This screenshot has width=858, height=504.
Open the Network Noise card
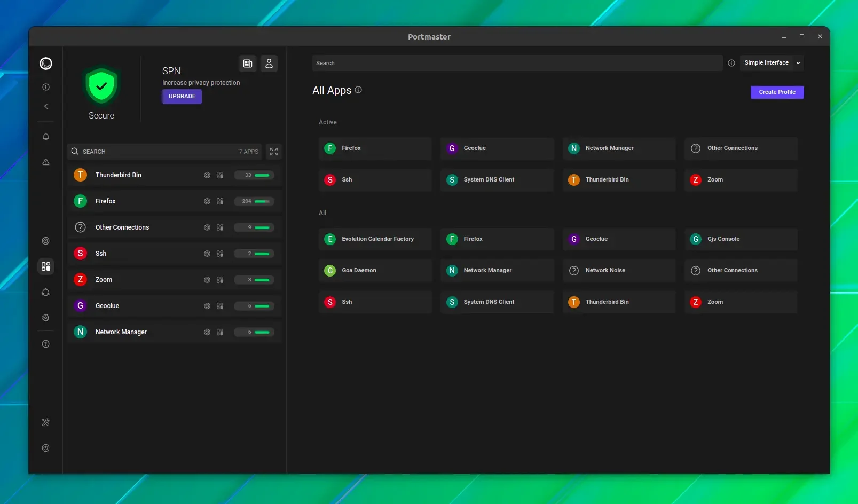(619, 271)
